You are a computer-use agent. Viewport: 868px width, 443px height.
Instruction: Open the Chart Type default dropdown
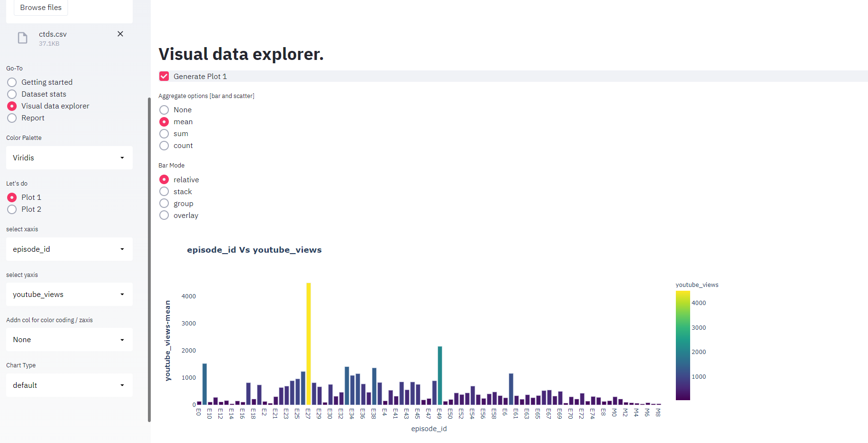pos(69,385)
